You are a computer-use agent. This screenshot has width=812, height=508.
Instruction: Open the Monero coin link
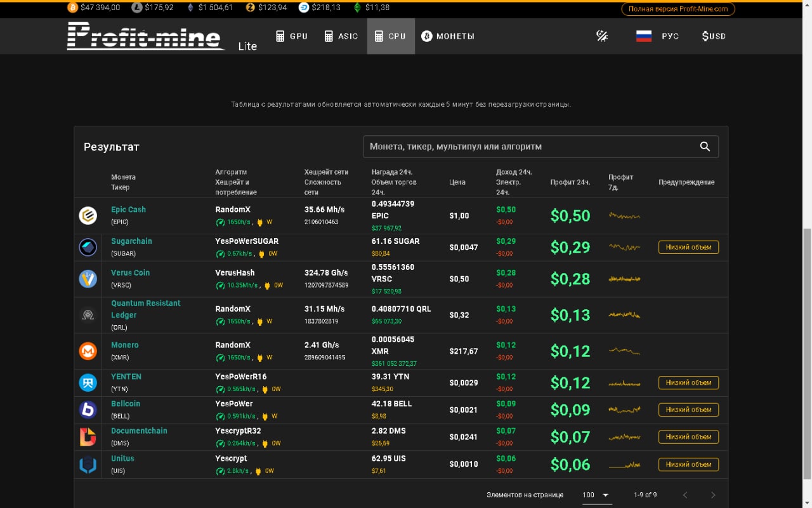124,345
